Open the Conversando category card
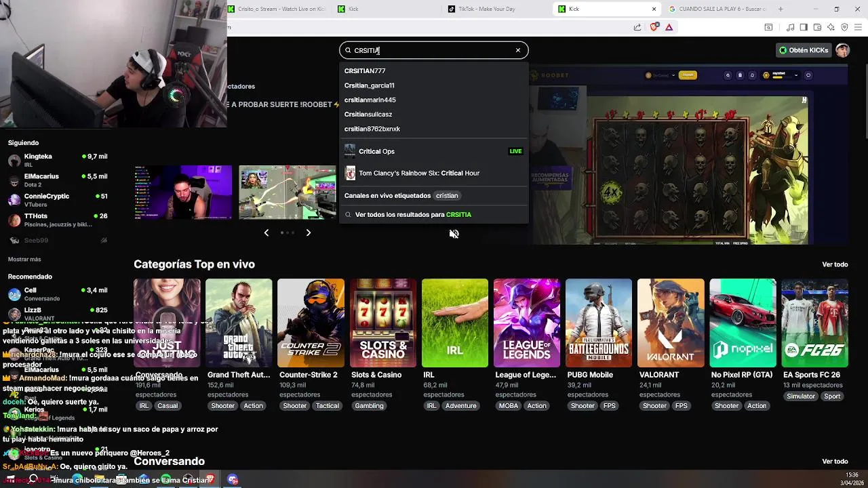Viewport: 868px width, 488px height. 167,323
